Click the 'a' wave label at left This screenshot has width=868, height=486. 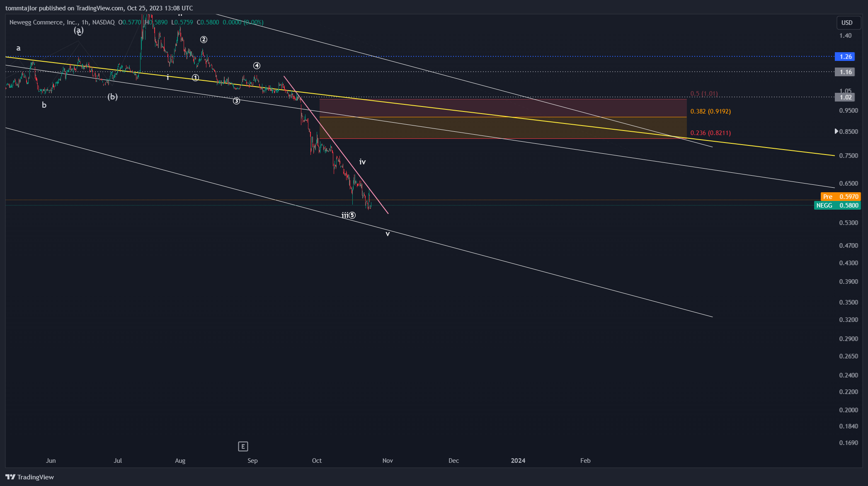[x=18, y=48]
